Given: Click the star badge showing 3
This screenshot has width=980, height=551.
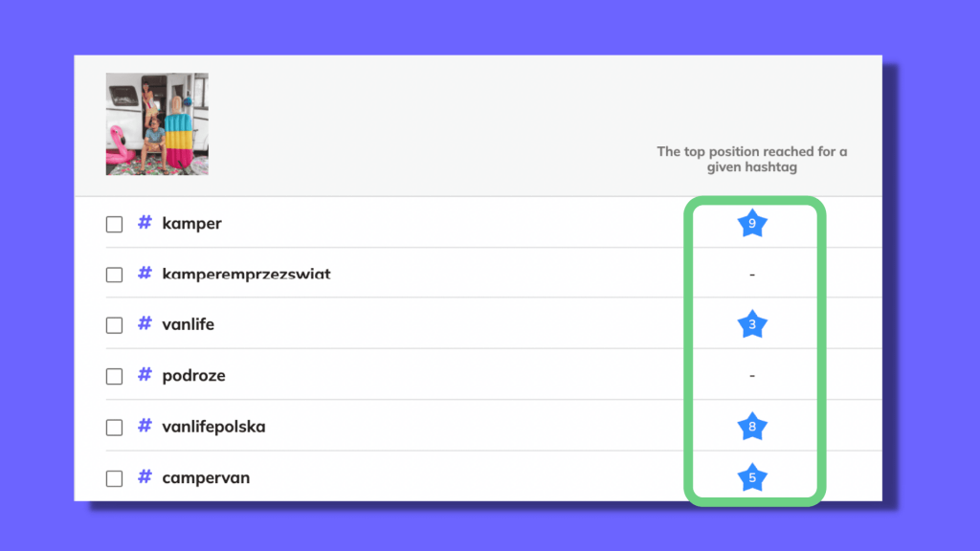Looking at the screenshot, I should [x=752, y=324].
